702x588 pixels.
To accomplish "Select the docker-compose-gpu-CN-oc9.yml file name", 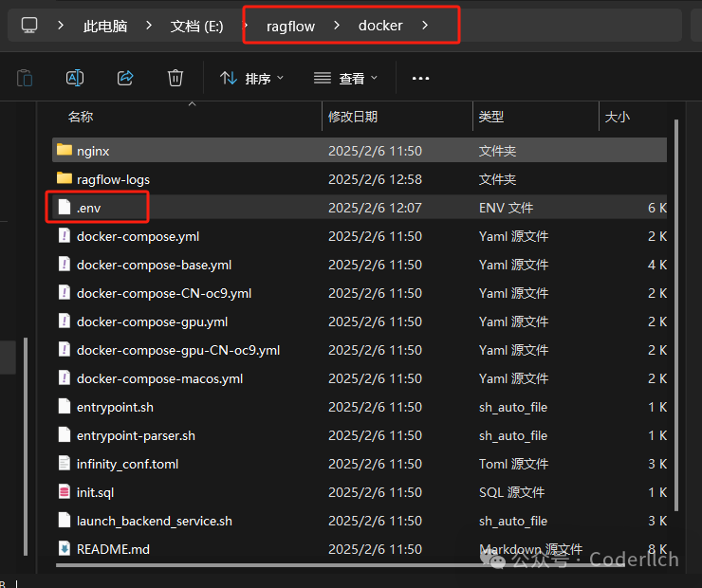I will coord(178,350).
